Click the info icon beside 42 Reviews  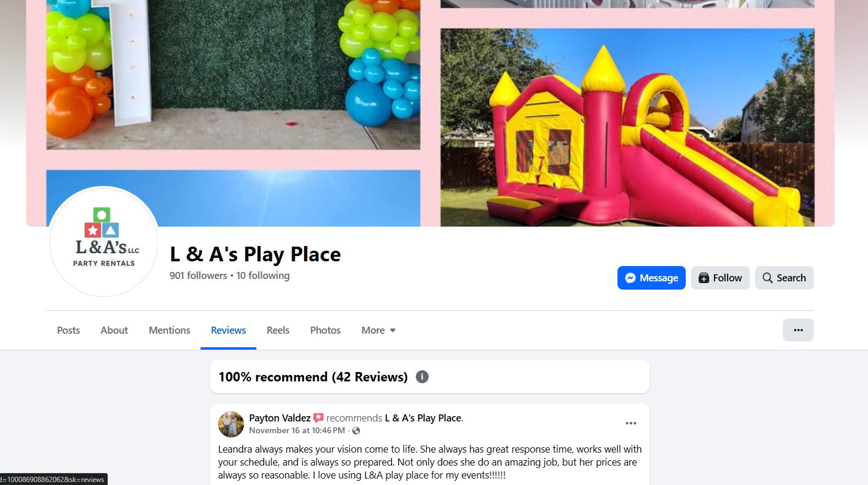pyautogui.click(x=422, y=377)
